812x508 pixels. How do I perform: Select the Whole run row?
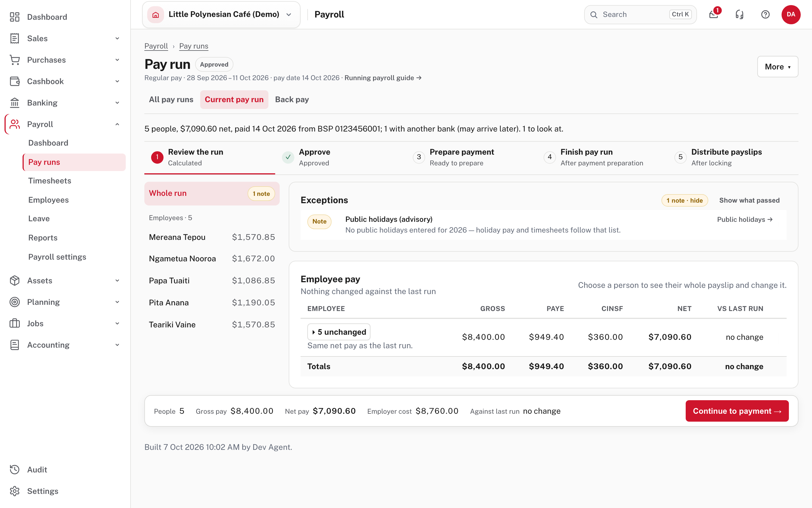tap(212, 194)
